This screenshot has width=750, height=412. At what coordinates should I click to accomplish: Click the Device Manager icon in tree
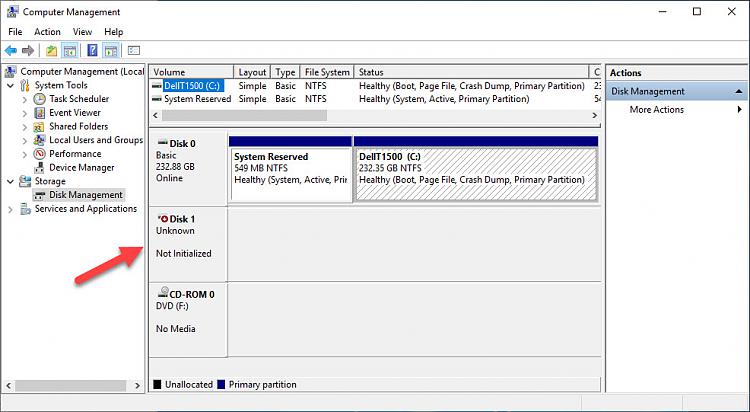pos(39,168)
